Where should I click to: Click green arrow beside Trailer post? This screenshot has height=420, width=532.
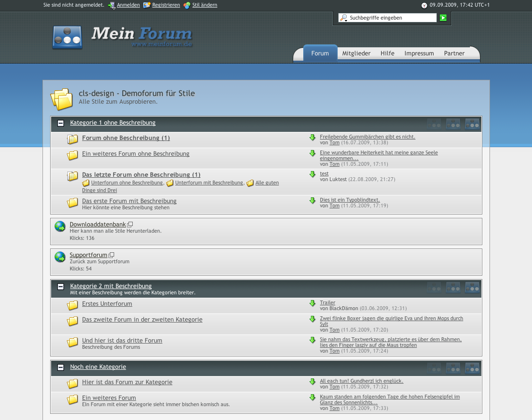click(312, 303)
